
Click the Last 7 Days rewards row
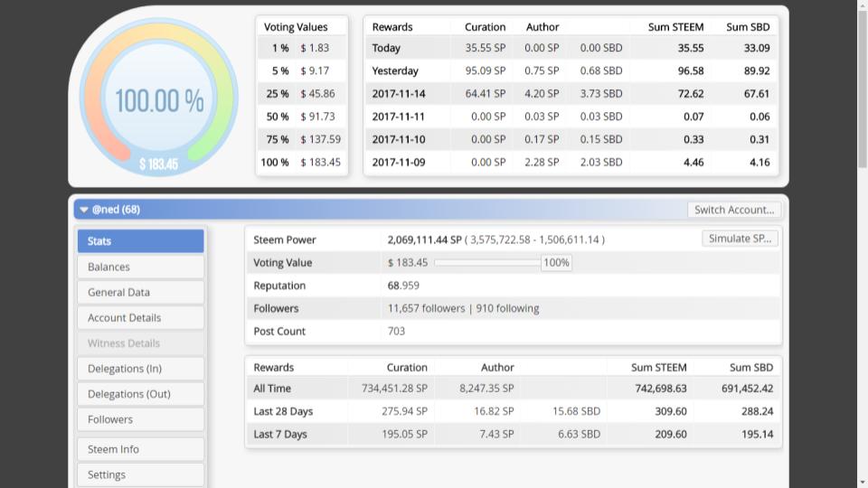coord(514,435)
